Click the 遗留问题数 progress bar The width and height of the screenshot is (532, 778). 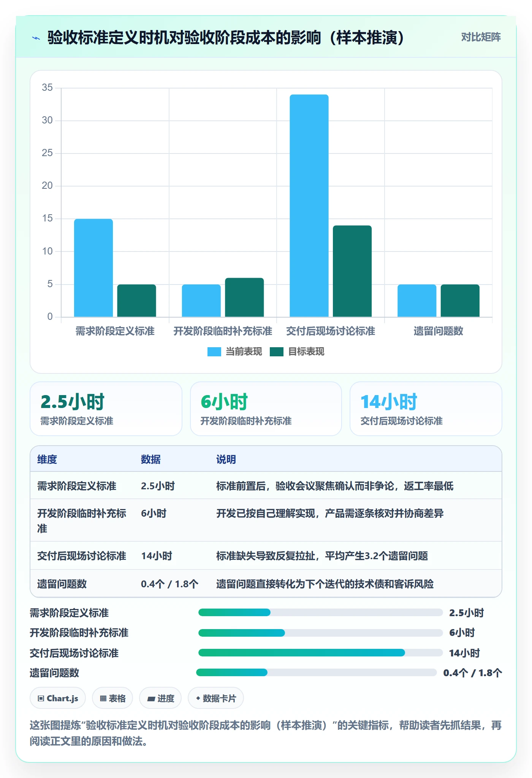316,672
